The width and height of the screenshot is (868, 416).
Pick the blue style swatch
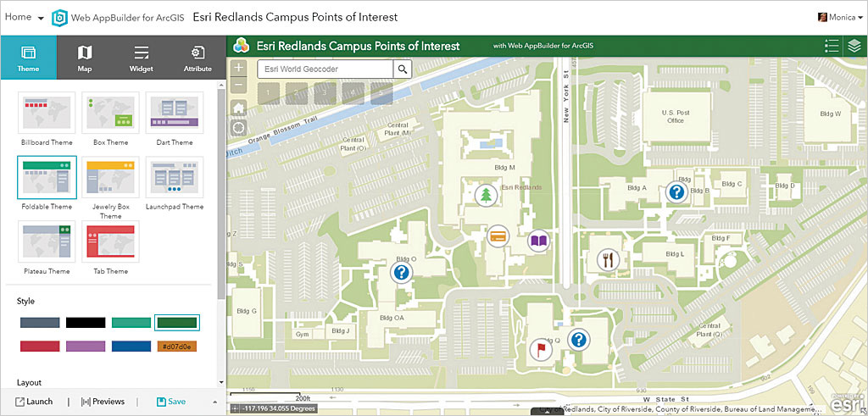(x=131, y=347)
